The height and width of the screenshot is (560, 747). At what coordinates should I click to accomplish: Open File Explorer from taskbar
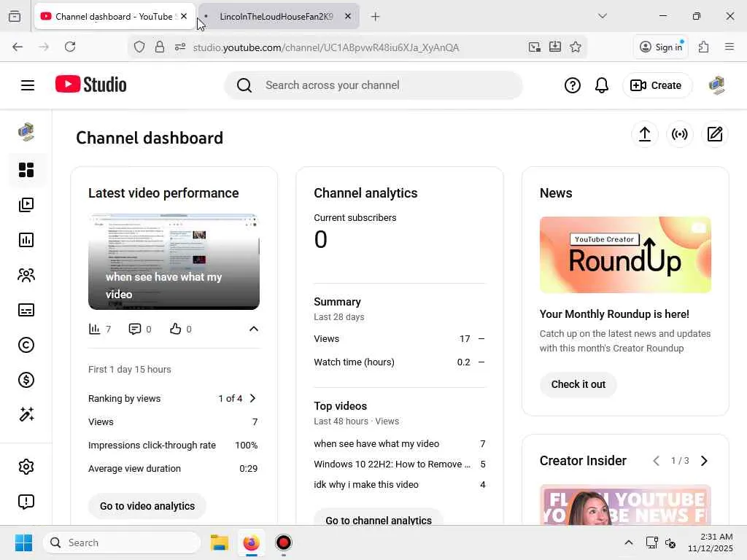220,542
